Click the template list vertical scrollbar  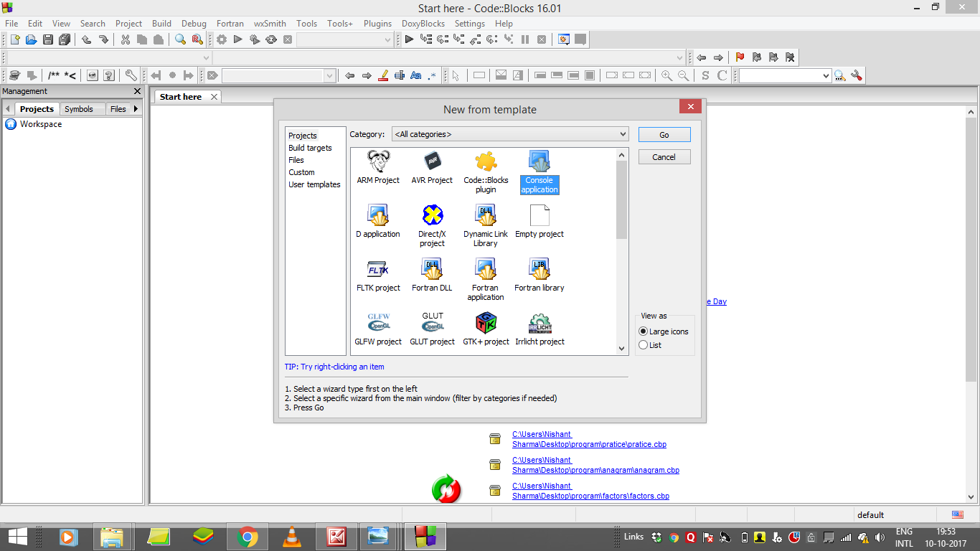point(622,251)
